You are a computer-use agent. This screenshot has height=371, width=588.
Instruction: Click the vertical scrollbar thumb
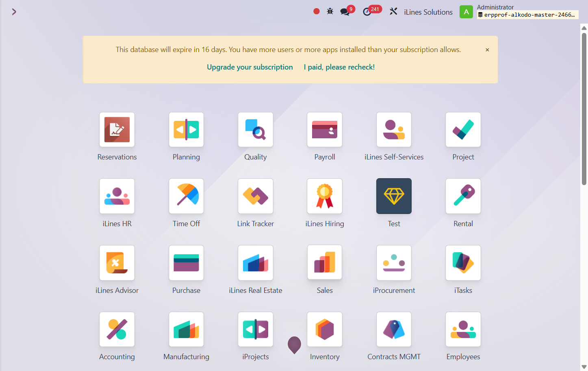(584, 109)
